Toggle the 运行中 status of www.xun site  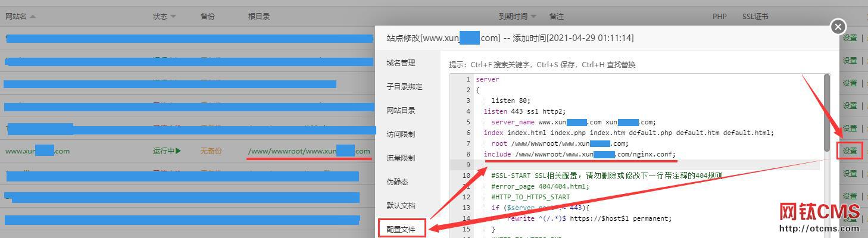pyautogui.click(x=167, y=151)
